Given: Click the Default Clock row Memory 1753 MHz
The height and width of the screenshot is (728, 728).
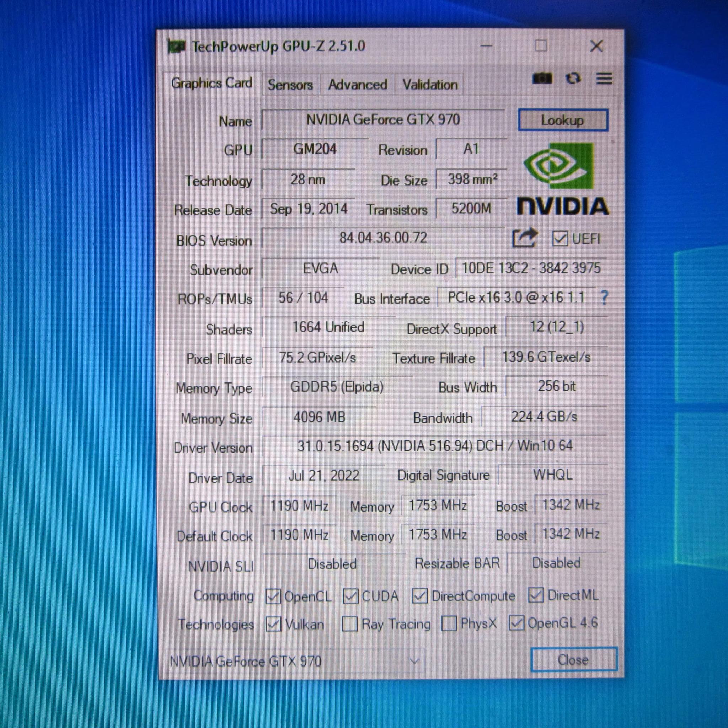Looking at the screenshot, I should [x=438, y=534].
